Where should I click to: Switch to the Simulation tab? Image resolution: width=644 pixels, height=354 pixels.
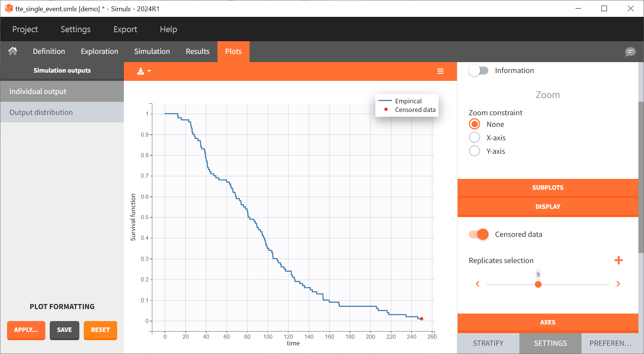(x=152, y=52)
